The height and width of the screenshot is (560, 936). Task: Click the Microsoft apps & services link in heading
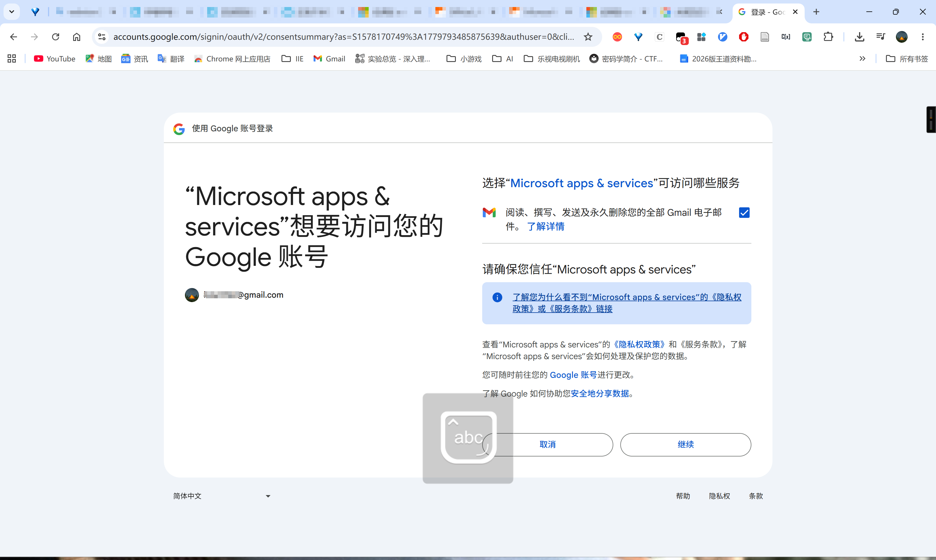pos(581,183)
